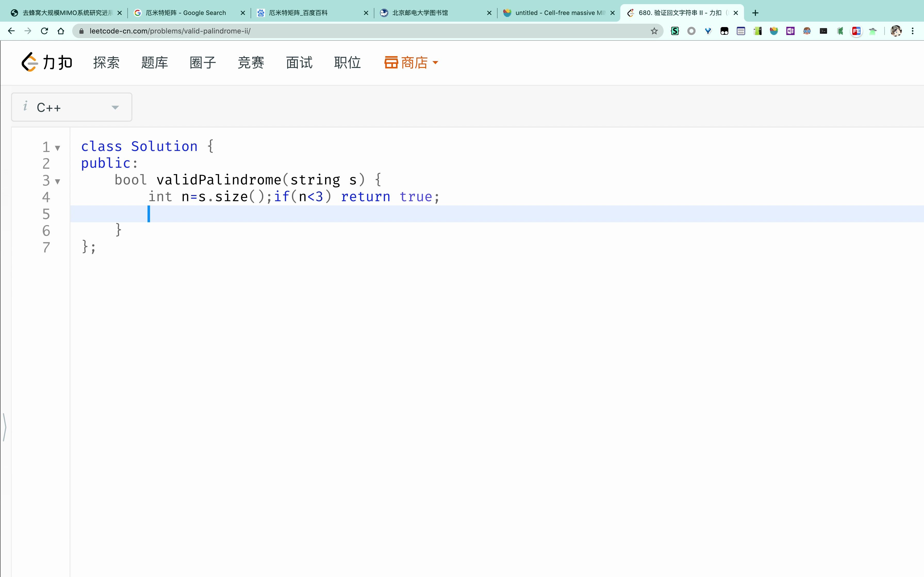Click the browser back arrow
This screenshot has width=924, height=577.
(x=11, y=31)
